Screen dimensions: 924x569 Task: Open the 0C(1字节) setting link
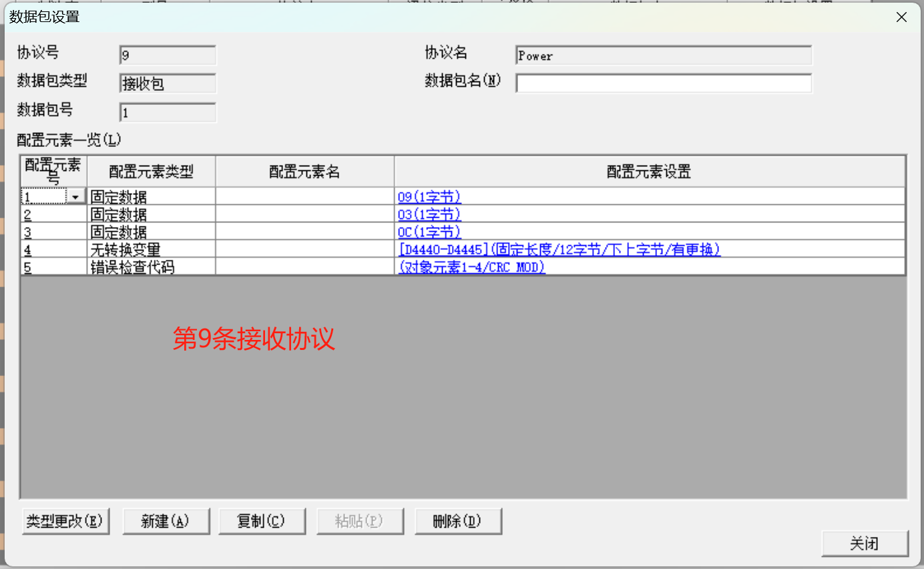(x=429, y=232)
